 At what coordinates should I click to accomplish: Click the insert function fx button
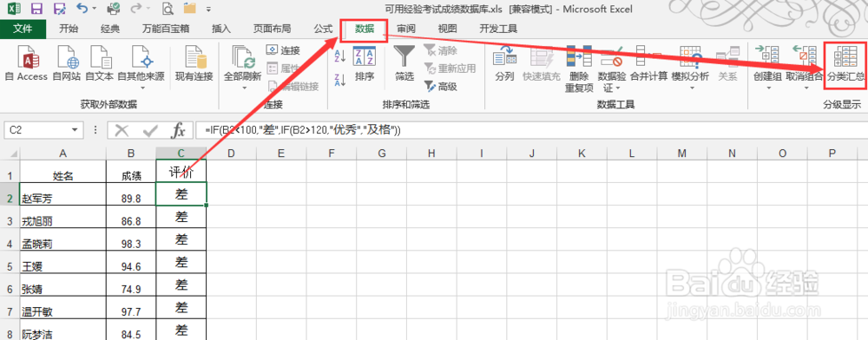tap(178, 130)
